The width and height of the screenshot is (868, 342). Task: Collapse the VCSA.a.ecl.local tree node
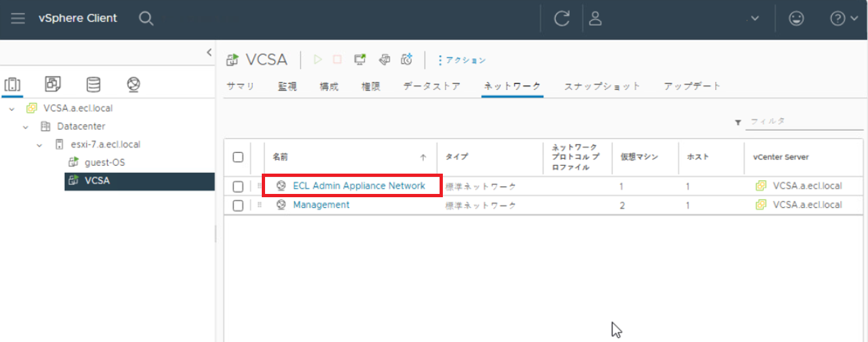(12, 108)
